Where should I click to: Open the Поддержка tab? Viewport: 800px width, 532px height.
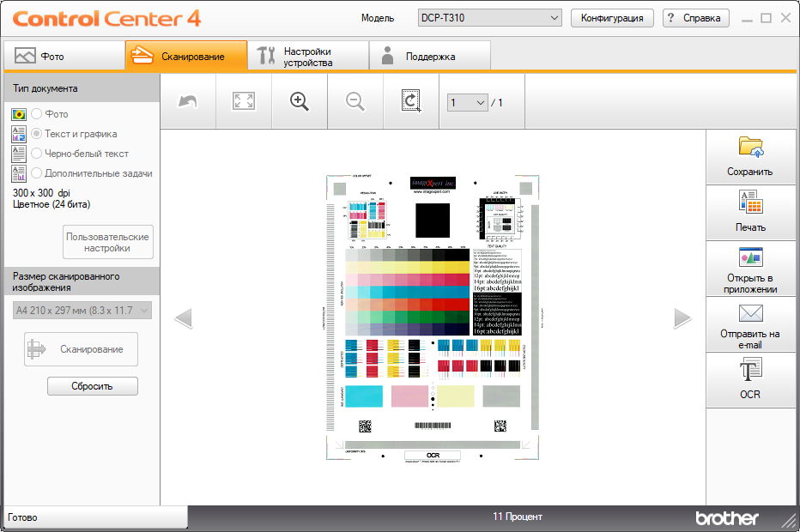point(429,56)
